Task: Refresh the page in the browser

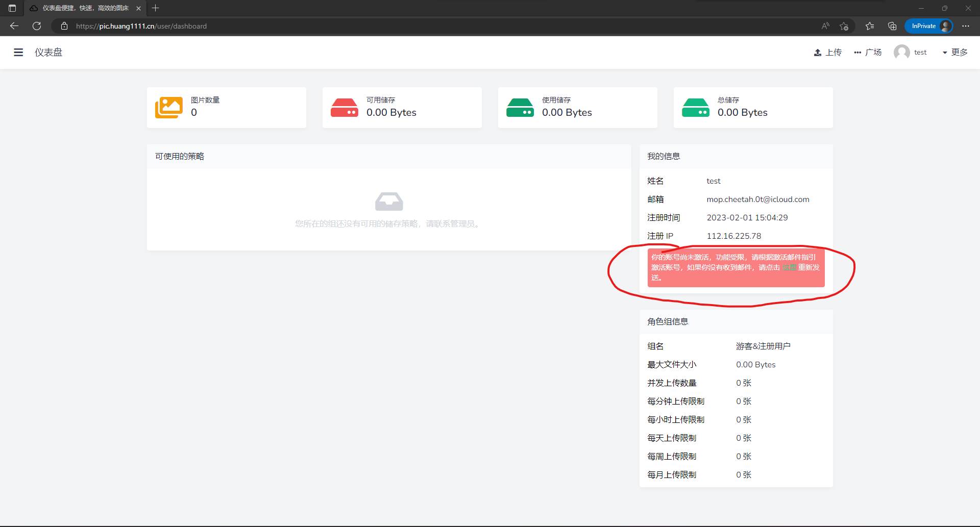Action: click(37, 26)
